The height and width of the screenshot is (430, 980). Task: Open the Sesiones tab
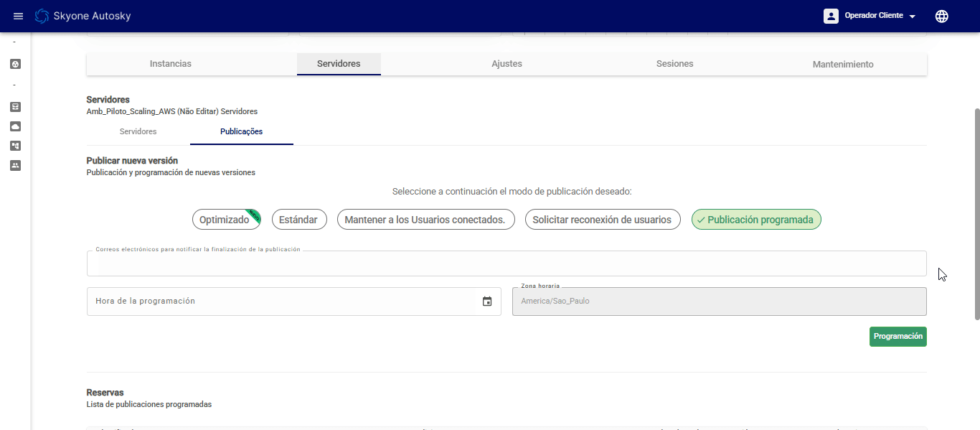coord(674,64)
